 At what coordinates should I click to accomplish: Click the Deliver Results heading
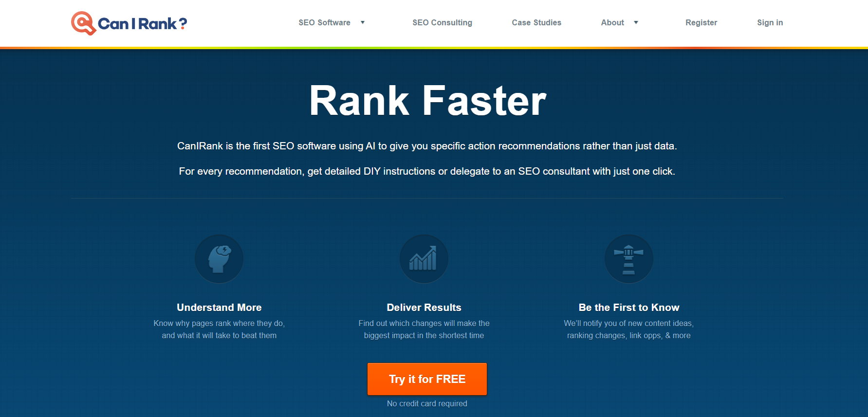[424, 308]
